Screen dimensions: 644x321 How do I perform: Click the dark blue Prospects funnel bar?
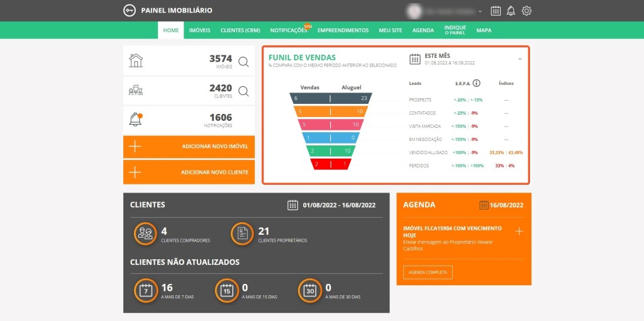tap(330, 98)
